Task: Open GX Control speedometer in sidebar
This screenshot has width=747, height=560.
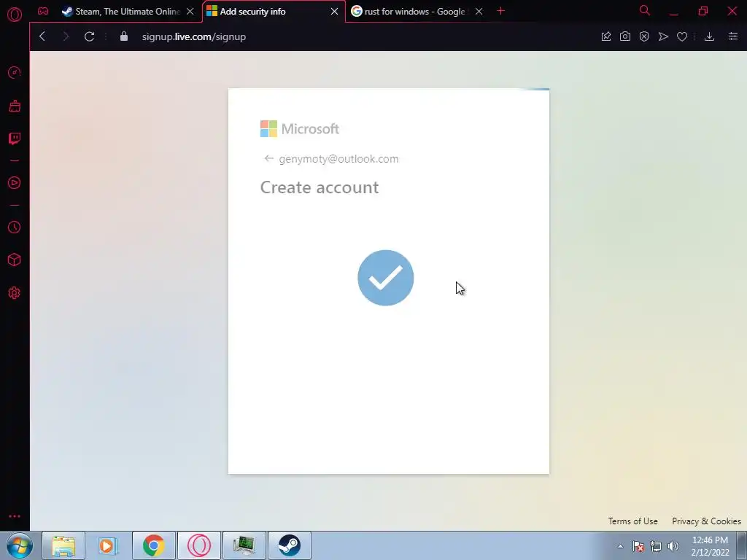Action: click(15, 72)
